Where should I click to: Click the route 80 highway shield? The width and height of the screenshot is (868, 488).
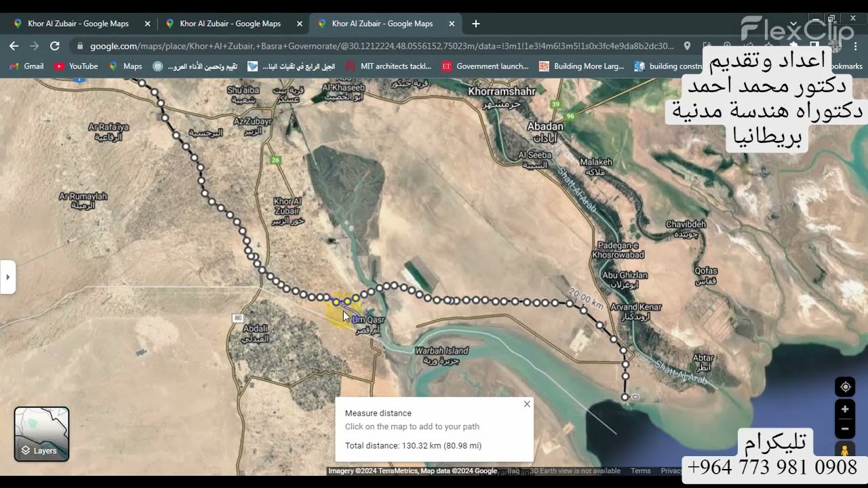tap(238, 318)
